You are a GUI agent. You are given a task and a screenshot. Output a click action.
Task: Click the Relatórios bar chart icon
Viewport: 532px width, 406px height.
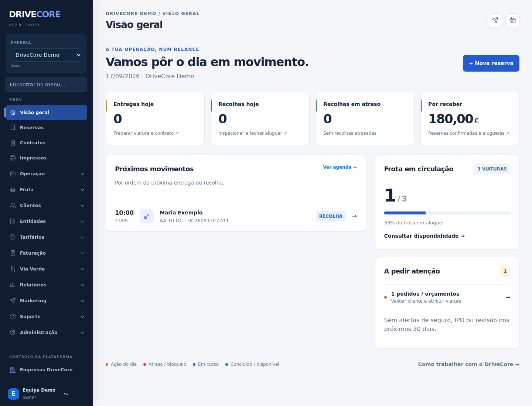13,285
